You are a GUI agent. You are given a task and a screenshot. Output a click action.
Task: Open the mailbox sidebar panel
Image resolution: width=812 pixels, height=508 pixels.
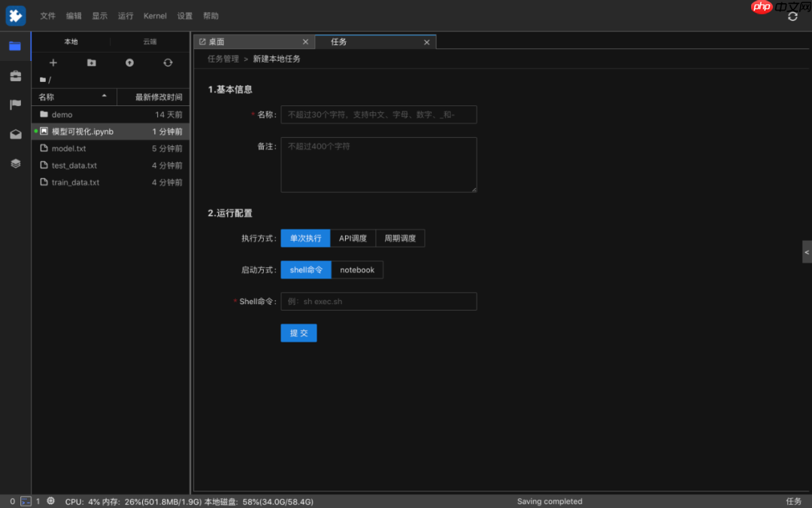coord(15,134)
